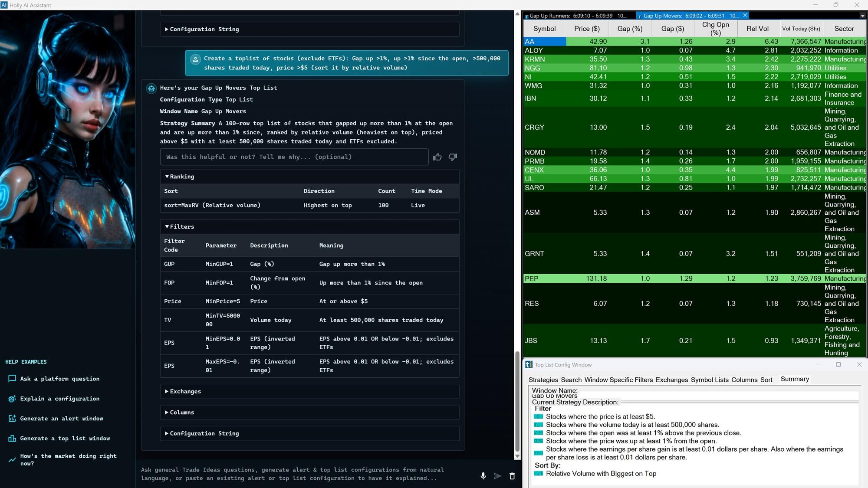Select the Summary tab in Top List Config Window
This screenshot has width=868, height=488.
(x=795, y=379)
